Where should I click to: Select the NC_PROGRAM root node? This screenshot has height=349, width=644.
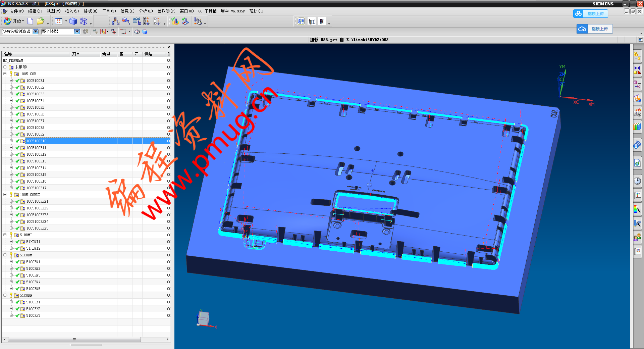point(13,60)
